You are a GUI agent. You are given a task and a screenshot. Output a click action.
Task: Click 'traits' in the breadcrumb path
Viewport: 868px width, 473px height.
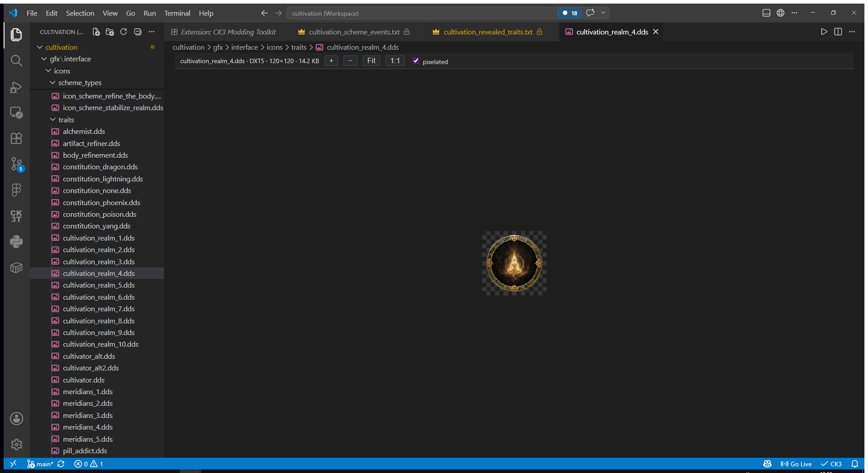click(299, 47)
